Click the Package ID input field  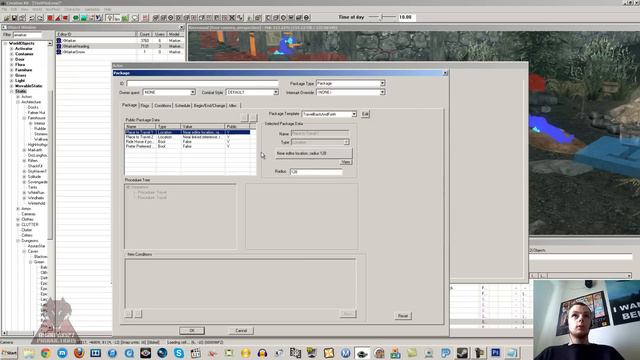[x=202, y=83]
